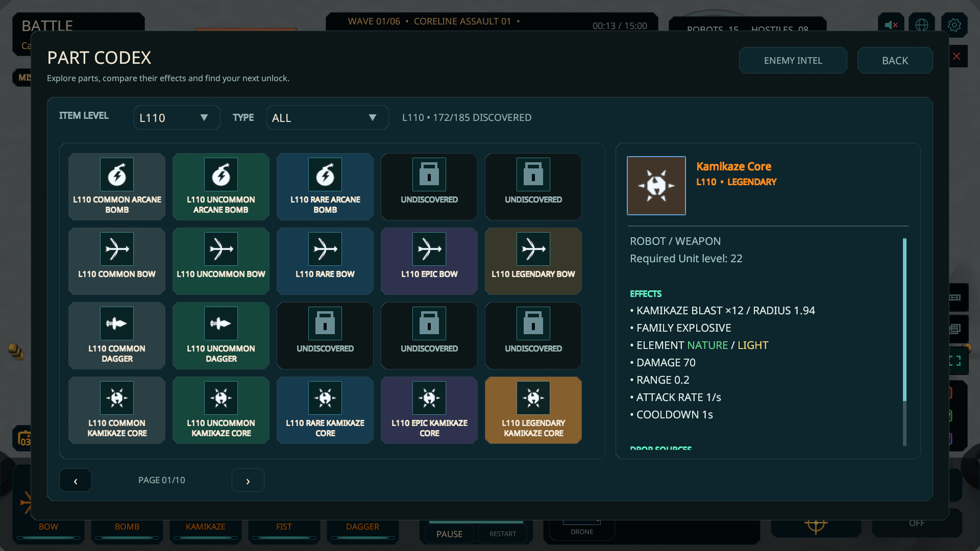Click the '172/185 DISCOVERED' counter text
The height and width of the screenshot is (551, 980).
[x=482, y=117]
